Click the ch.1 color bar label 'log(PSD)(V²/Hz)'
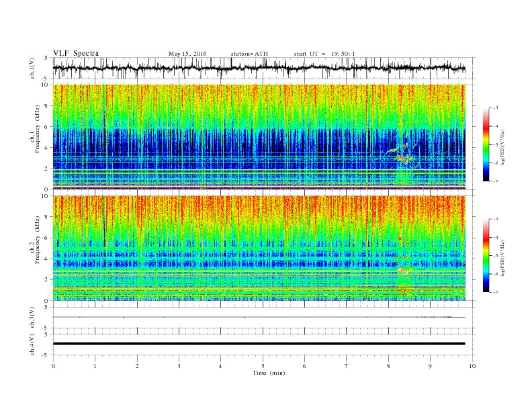The height and width of the screenshot is (411, 532). pyautogui.click(x=503, y=148)
